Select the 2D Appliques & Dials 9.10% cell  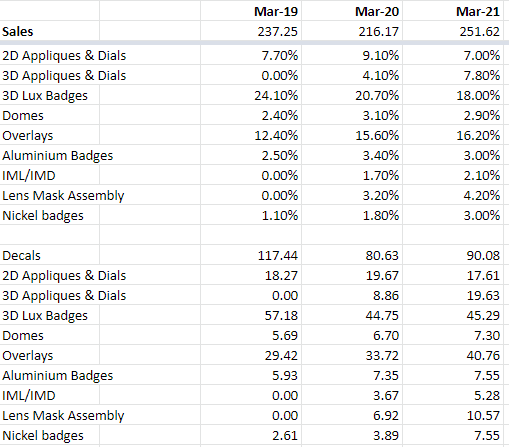352,55
